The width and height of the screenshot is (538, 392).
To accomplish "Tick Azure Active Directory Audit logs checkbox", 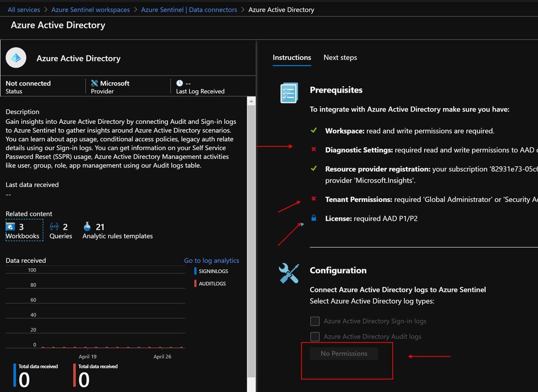I will 315,337.
